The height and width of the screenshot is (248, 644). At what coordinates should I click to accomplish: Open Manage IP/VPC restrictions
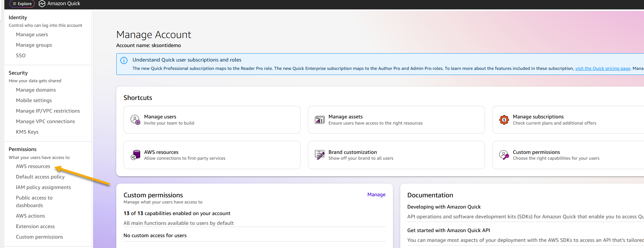click(x=48, y=111)
